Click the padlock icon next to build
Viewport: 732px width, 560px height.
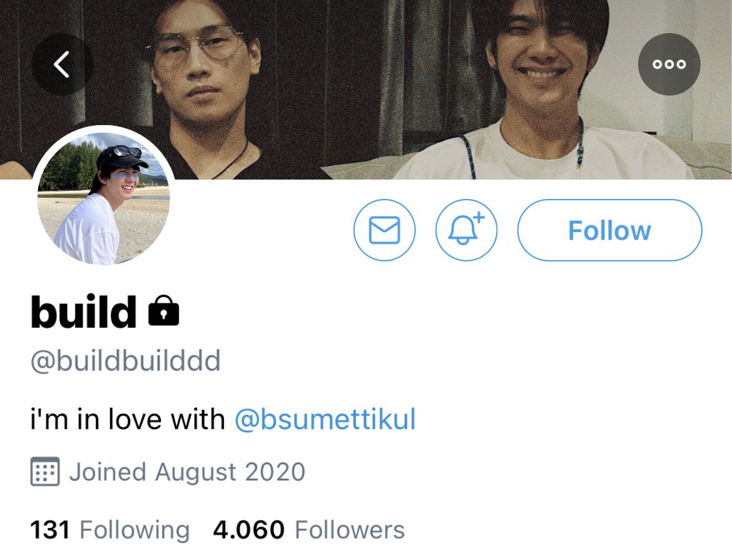163,310
